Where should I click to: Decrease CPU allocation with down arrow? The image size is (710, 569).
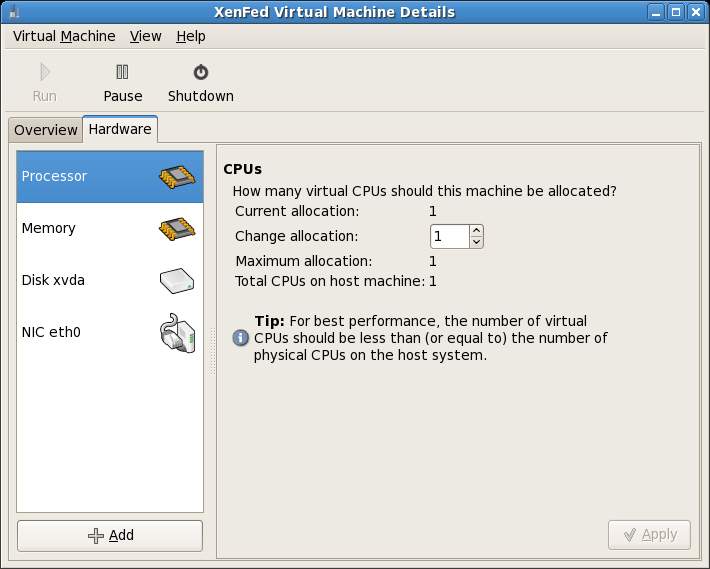[x=476, y=242]
